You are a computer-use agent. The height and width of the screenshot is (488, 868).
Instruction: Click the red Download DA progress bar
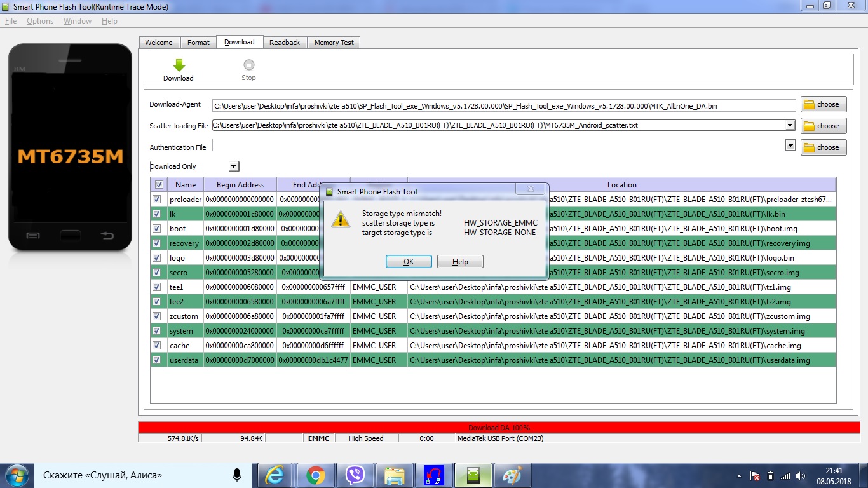499,428
